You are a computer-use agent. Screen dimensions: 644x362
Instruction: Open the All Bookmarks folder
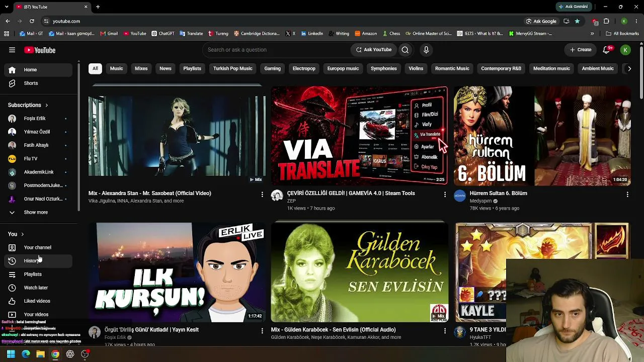tap(622, 34)
